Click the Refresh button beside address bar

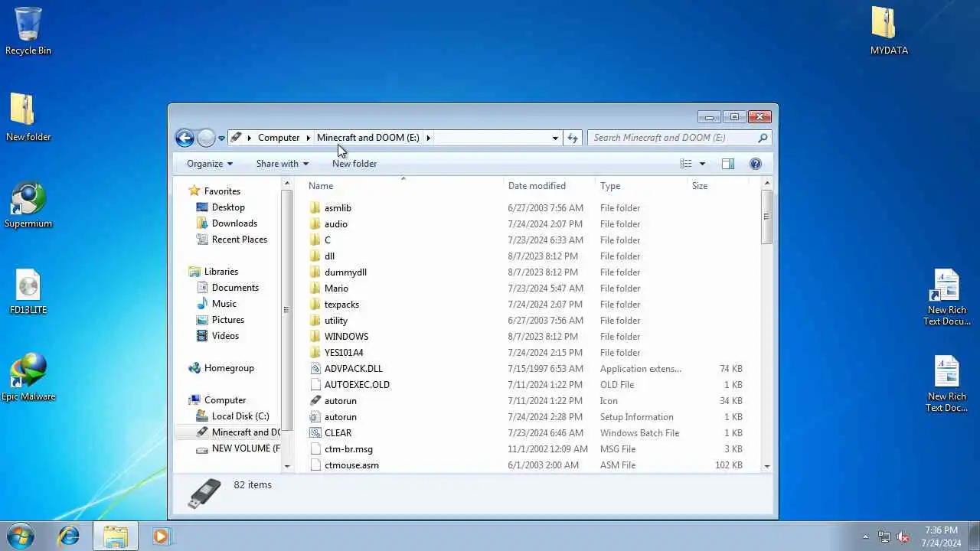click(572, 138)
